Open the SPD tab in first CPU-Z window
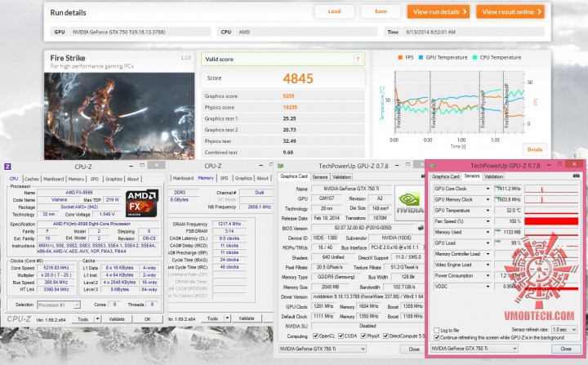Image resolution: width=588 pixels, height=365 pixels. [95, 179]
